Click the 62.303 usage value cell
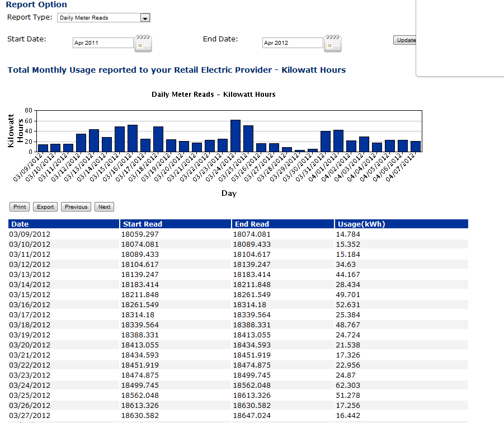 coord(349,385)
